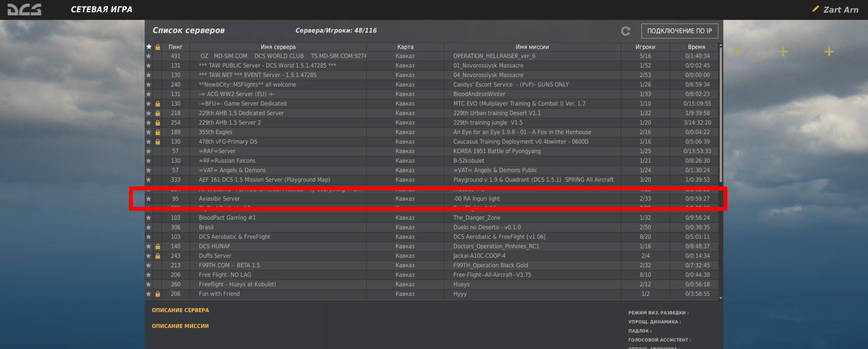Viewport: 868px width, 349px height.
Task: Click the Zart Arn player name
Action: click(x=841, y=10)
